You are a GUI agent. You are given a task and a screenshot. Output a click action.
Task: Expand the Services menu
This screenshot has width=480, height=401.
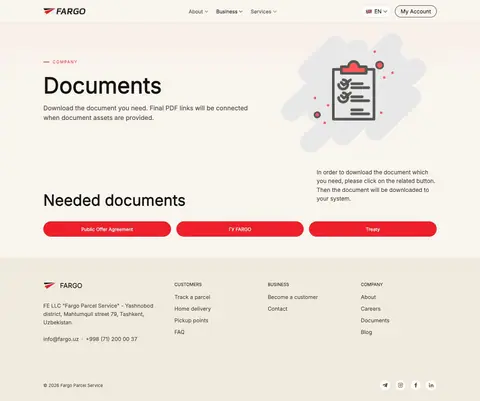pos(263,12)
